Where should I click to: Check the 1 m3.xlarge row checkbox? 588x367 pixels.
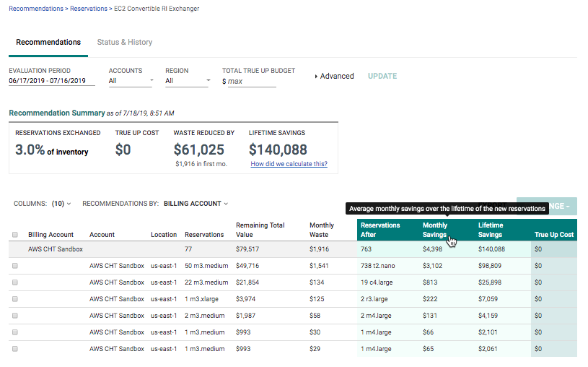pos(15,299)
